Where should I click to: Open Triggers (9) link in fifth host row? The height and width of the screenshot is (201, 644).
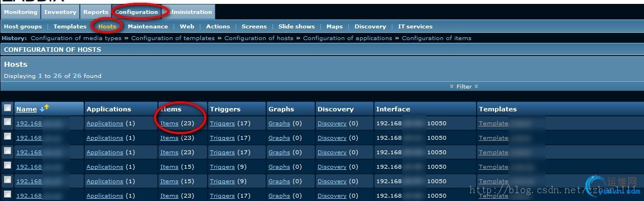click(x=222, y=182)
